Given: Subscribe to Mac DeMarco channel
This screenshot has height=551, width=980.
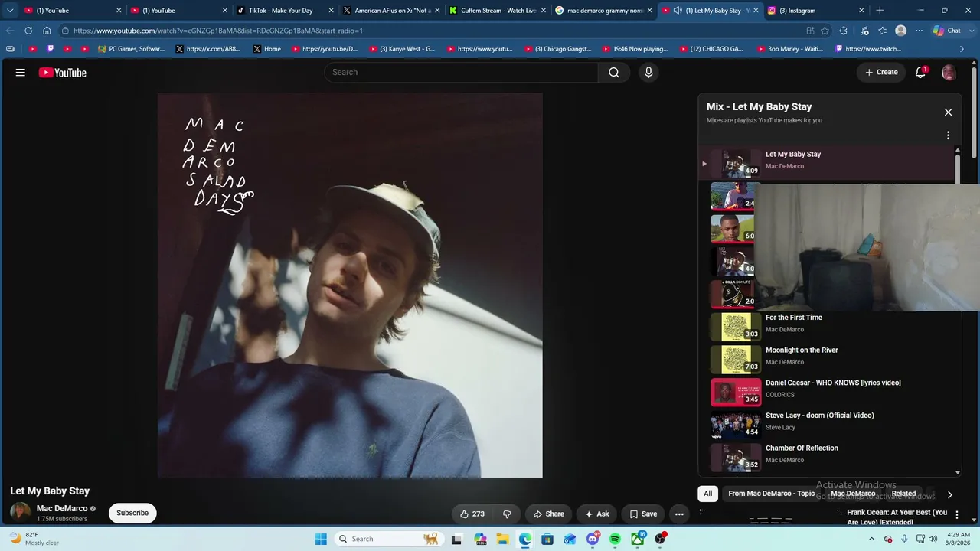Looking at the screenshot, I should [132, 513].
